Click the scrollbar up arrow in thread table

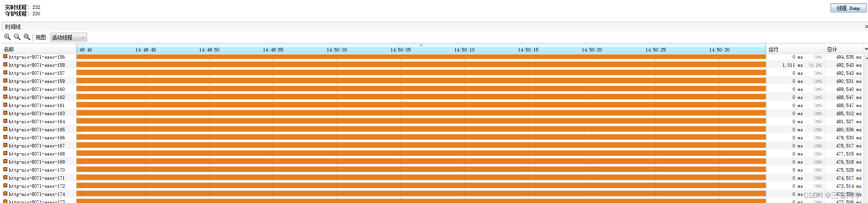(866, 57)
